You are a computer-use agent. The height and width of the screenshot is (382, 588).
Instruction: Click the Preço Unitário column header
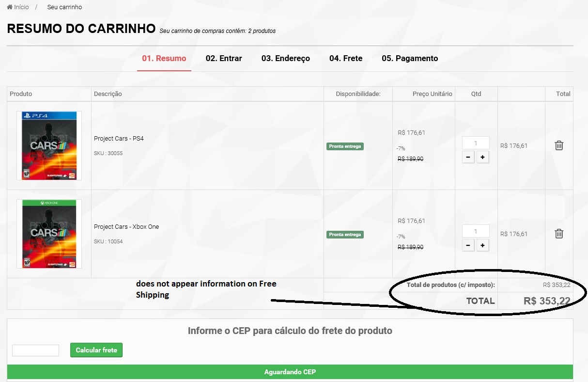433,94
